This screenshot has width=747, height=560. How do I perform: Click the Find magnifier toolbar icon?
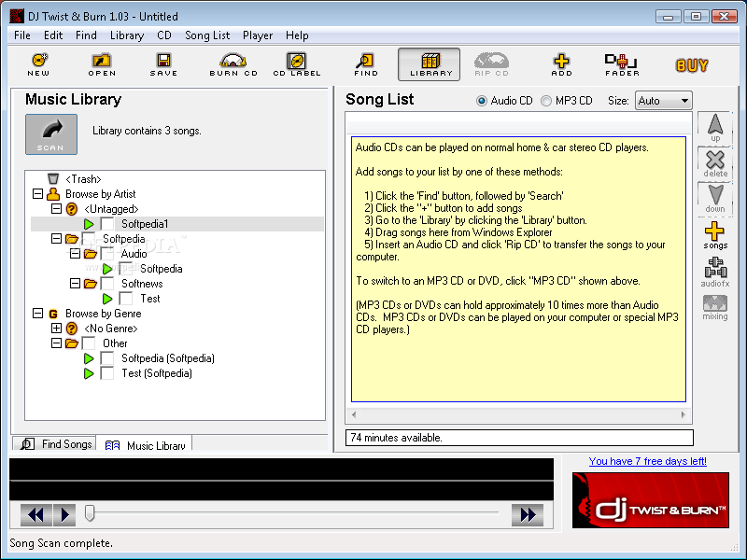366,64
